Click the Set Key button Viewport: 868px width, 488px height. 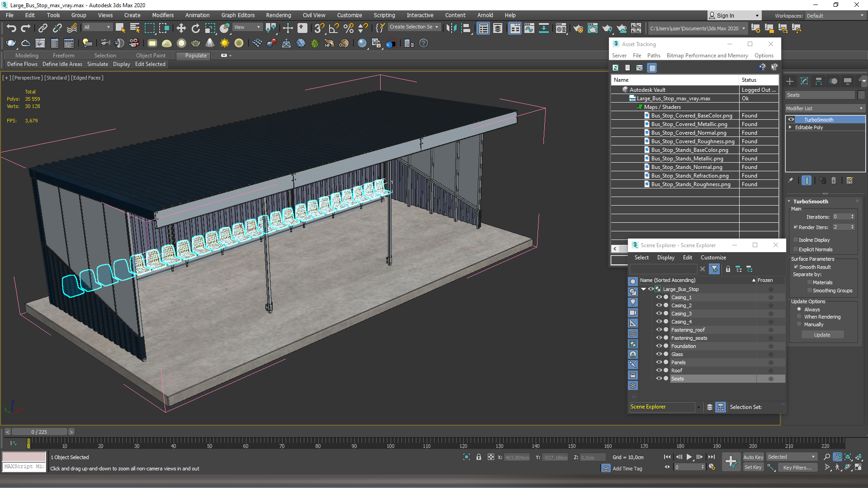coord(753,468)
